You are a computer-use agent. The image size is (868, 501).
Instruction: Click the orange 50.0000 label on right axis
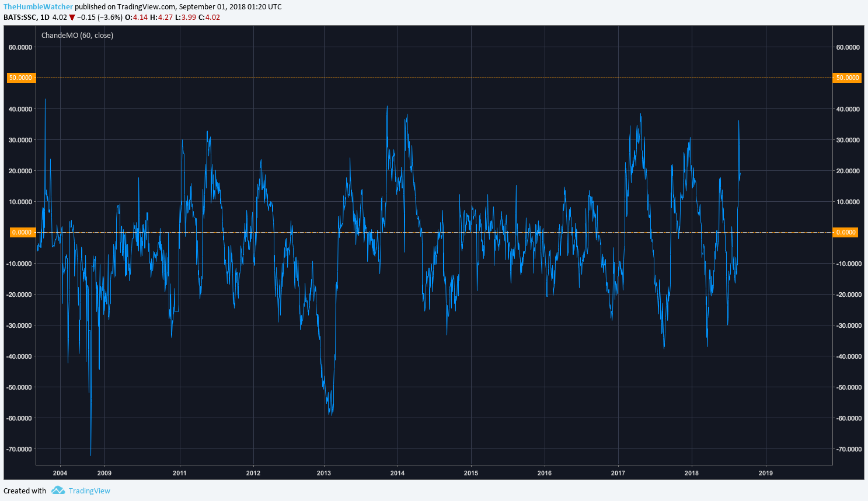click(847, 78)
